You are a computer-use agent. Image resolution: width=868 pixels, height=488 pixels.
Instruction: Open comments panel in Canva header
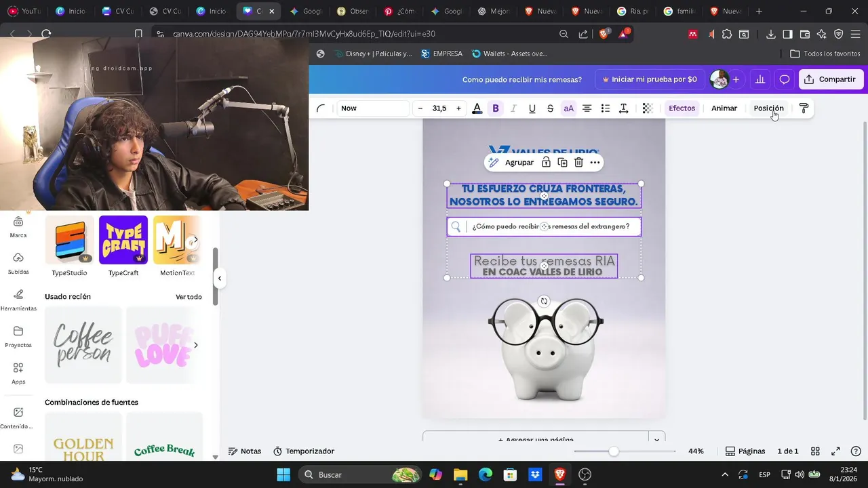point(785,79)
